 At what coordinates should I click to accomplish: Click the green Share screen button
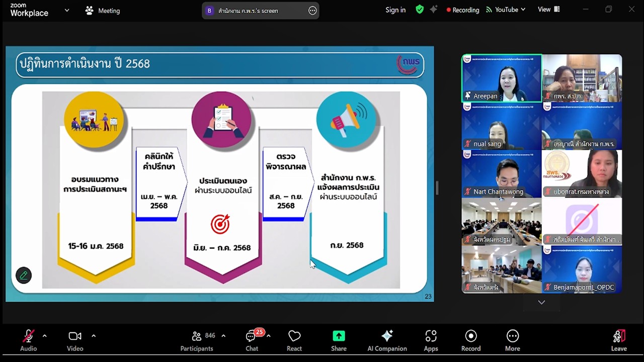pos(339,340)
